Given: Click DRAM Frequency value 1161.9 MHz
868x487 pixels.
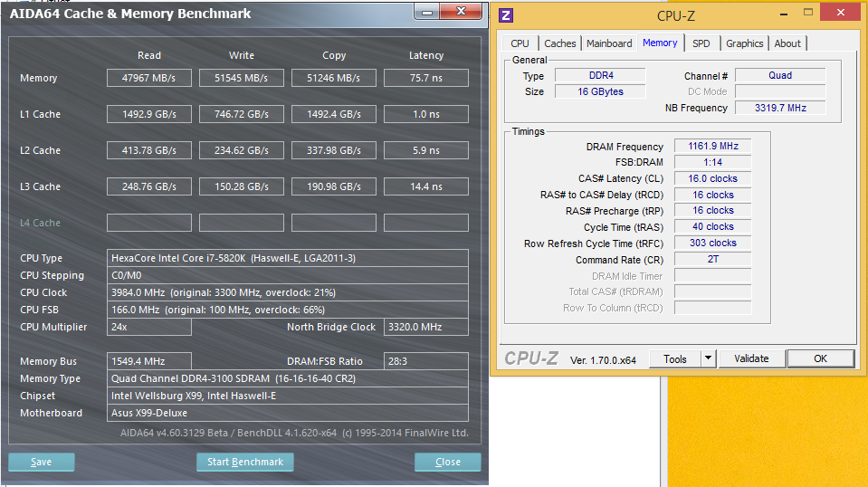Looking at the screenshot, I should 713,146.
